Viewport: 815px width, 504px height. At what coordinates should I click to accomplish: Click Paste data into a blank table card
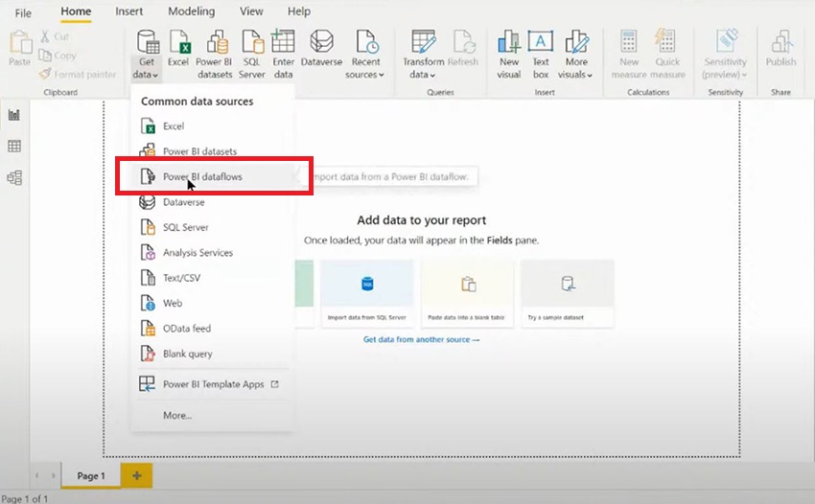[467, 293]
